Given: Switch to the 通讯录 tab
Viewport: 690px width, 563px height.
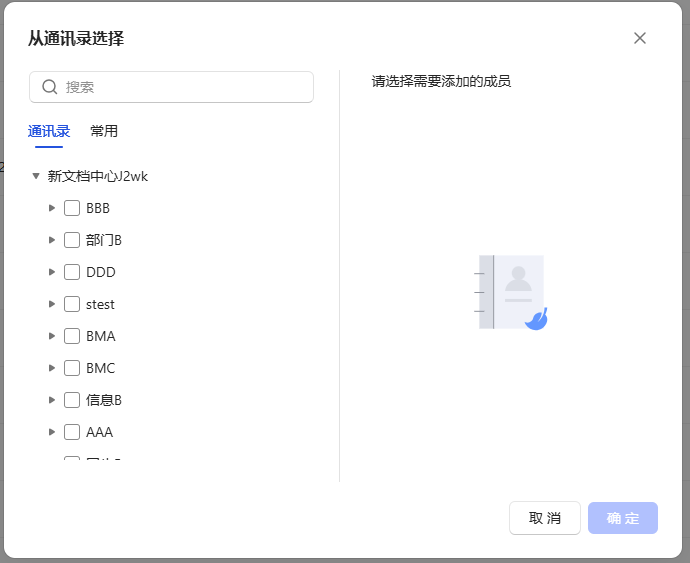Looking at the screenshot, I should (49, 131).
